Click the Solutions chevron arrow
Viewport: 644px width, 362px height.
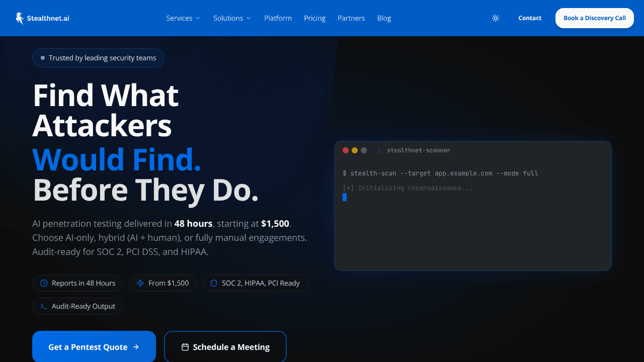[x=249, y=18]
